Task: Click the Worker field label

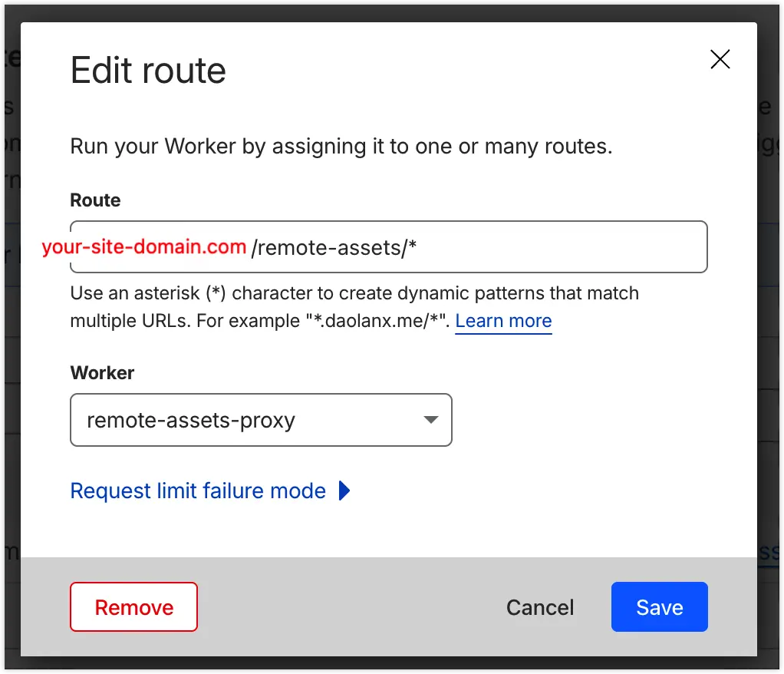Action: point(102,372)
